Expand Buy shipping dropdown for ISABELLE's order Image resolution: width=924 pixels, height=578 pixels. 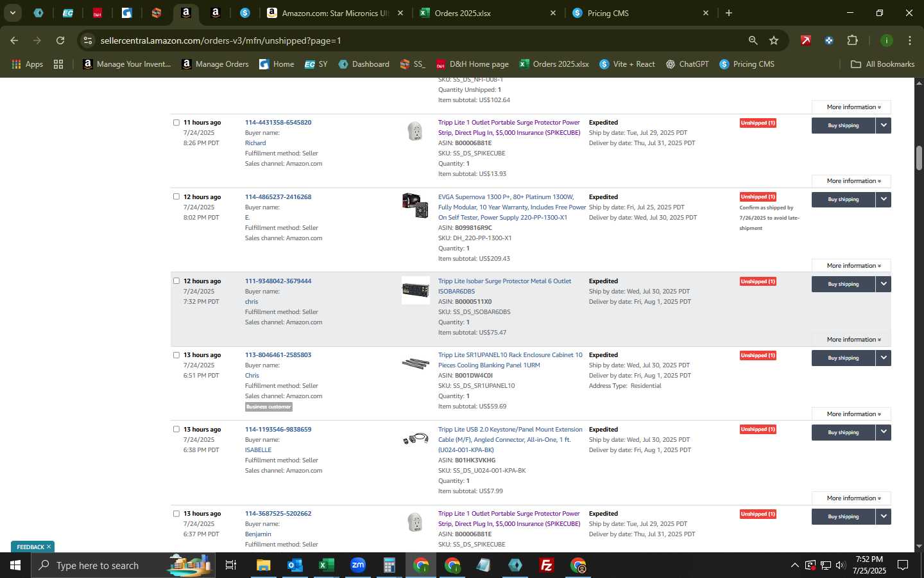(884, 432)
